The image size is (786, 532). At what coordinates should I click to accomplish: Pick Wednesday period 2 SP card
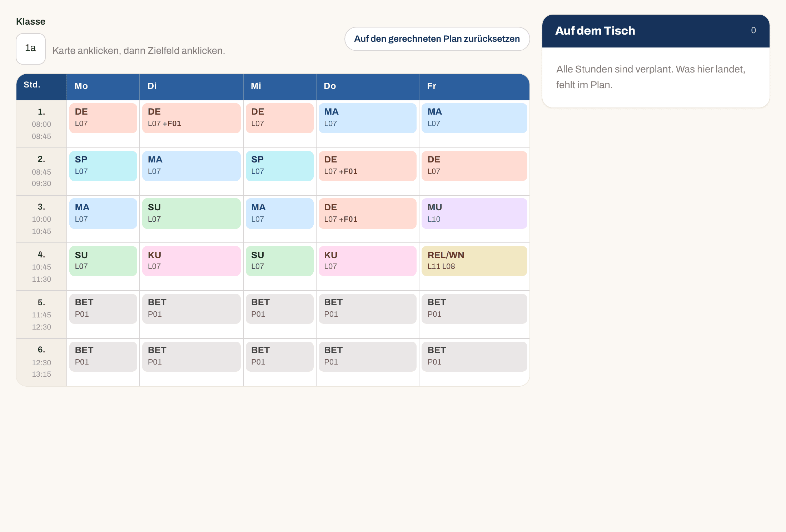point(280,166)
